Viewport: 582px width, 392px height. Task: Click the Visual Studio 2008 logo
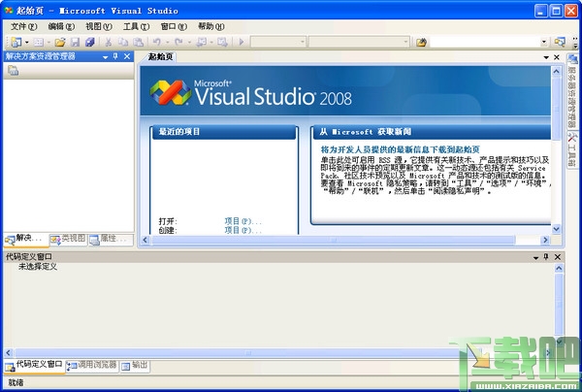point(251,93)
